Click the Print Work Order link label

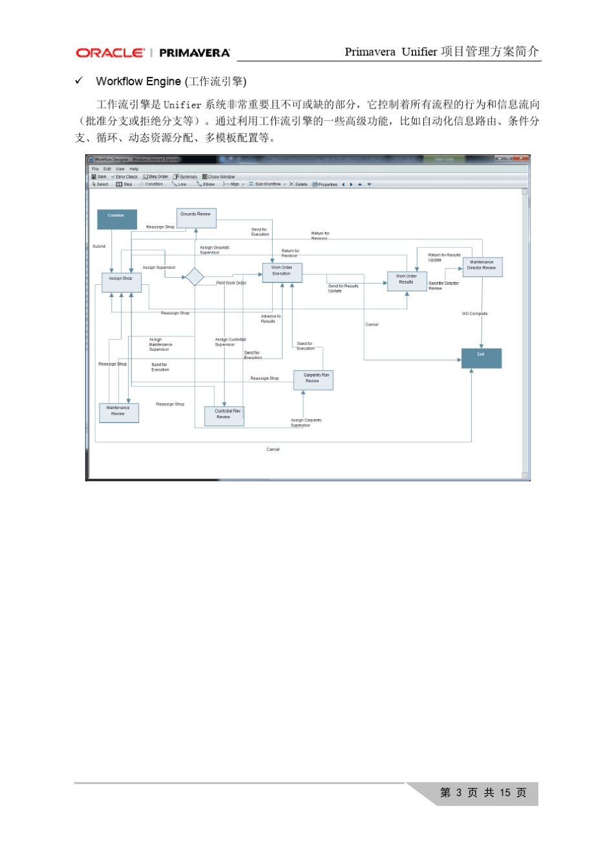[x=231, y=283]
